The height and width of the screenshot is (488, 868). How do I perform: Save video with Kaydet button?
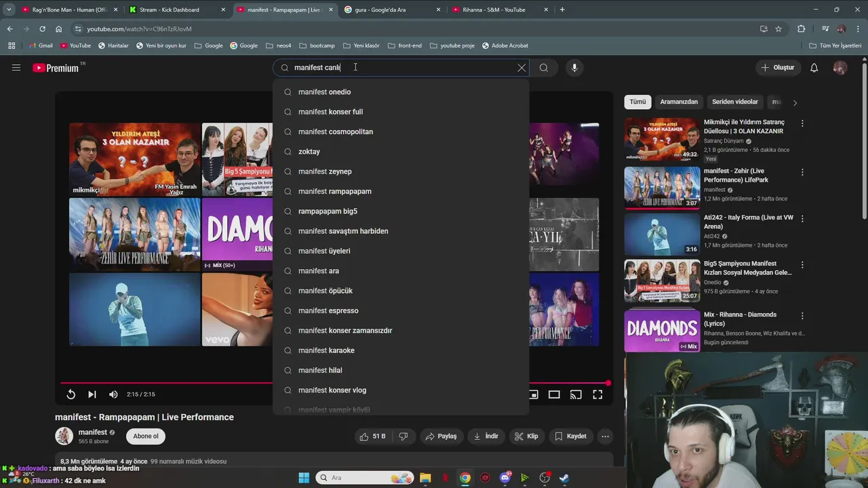coord(570,436)
